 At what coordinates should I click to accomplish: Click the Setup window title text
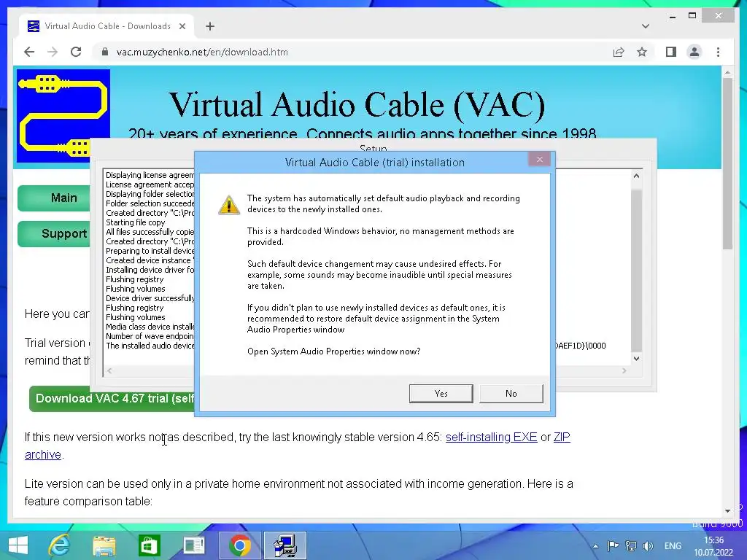pos(373,148)
